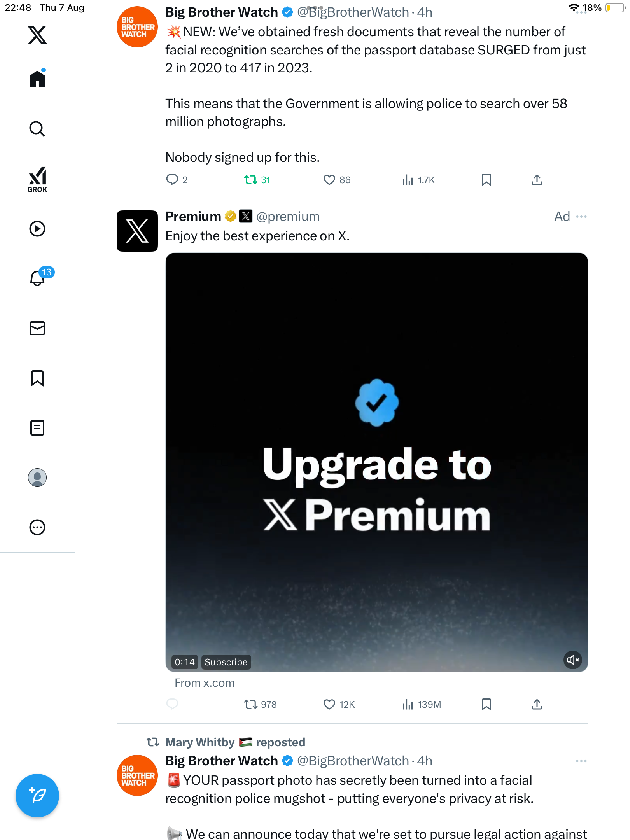630x840 pixels.
Task: Go to Home feed icon
Action: (x=37, y=78)
